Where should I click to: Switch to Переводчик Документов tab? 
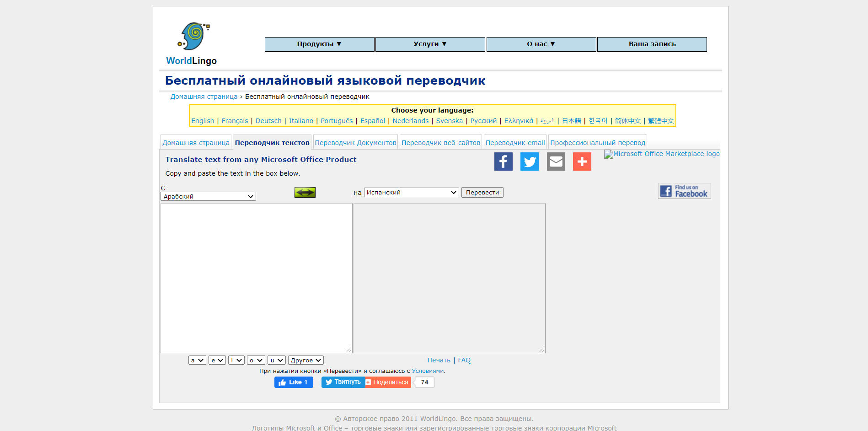pyautogui.click(x=355, y=143)
